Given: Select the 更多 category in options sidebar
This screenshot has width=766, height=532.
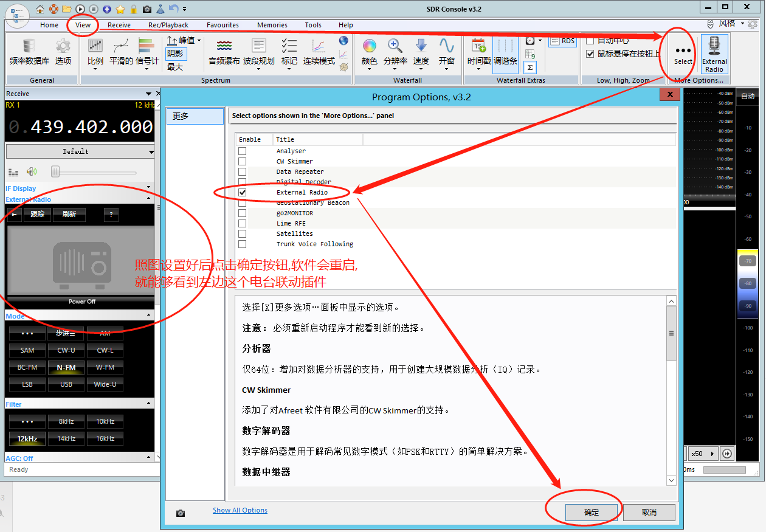Looking at the screenshot, I should click(195, 116).
